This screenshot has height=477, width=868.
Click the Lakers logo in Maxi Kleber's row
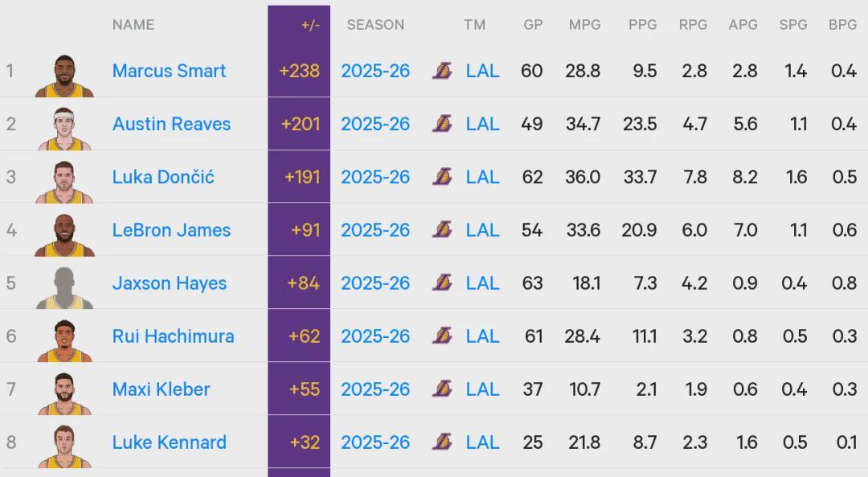pos(442,389)
